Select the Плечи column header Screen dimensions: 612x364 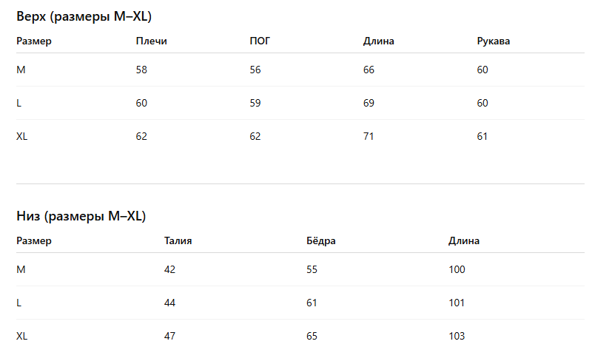tap(152, 41)
